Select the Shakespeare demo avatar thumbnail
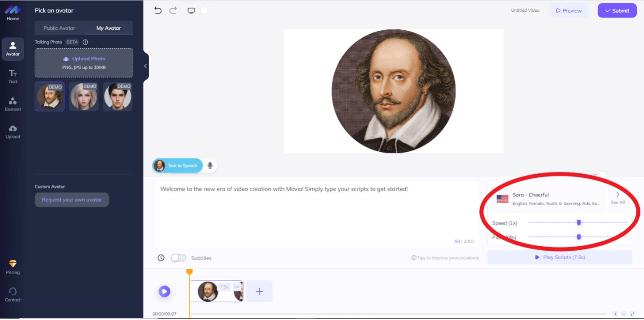The image size is (644, 320). click(x=50, y=96)
